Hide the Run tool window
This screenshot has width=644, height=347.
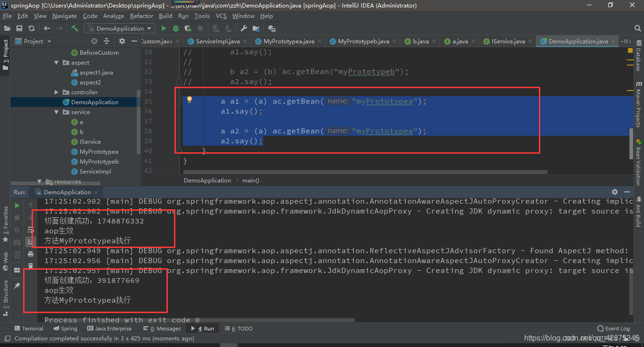point(627,192)
